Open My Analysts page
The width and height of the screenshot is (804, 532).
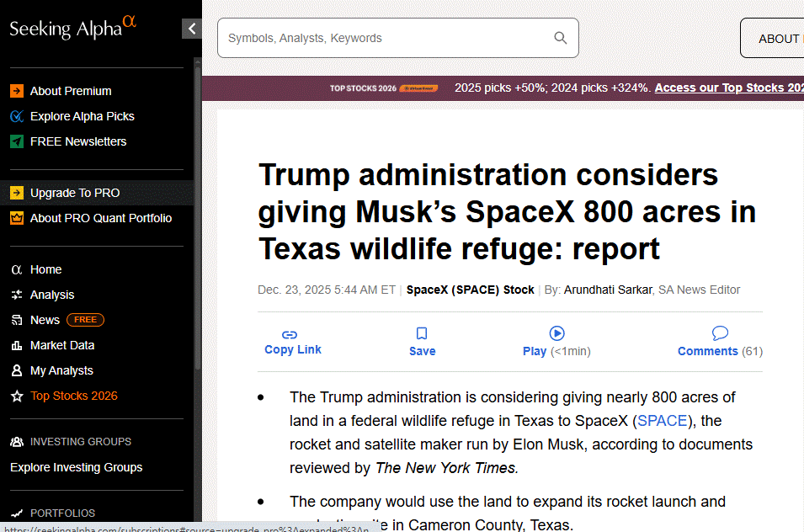coord(61,370)
